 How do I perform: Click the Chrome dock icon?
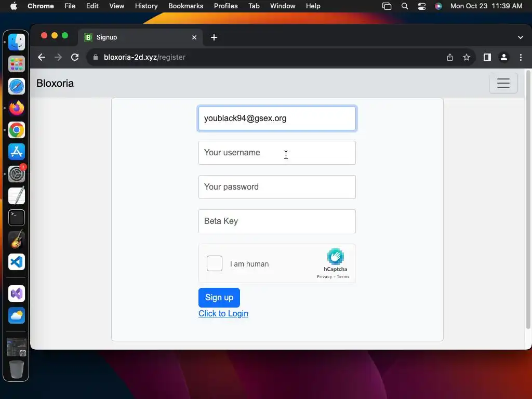16,130
